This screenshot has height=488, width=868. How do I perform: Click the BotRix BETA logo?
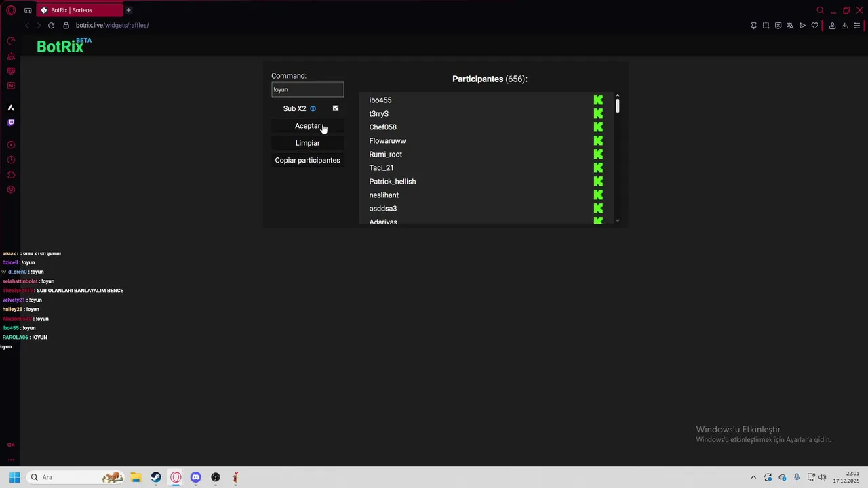[64, 45]
